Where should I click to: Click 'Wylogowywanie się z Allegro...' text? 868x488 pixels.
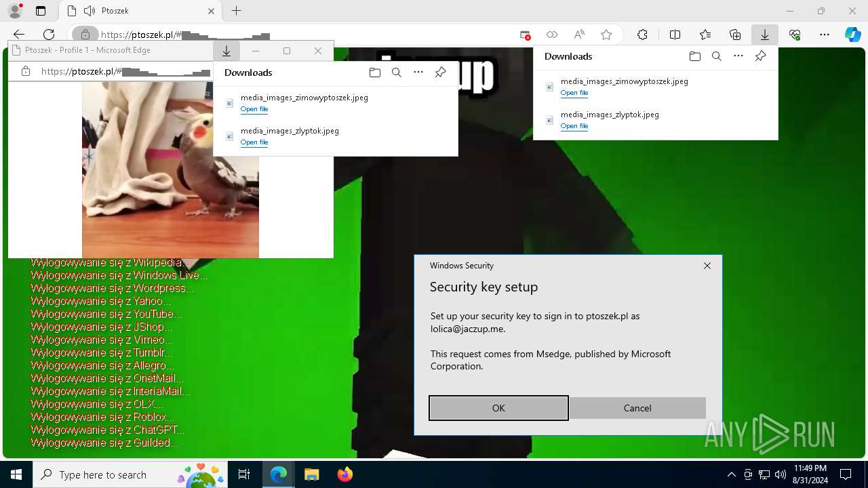[102, 366]
